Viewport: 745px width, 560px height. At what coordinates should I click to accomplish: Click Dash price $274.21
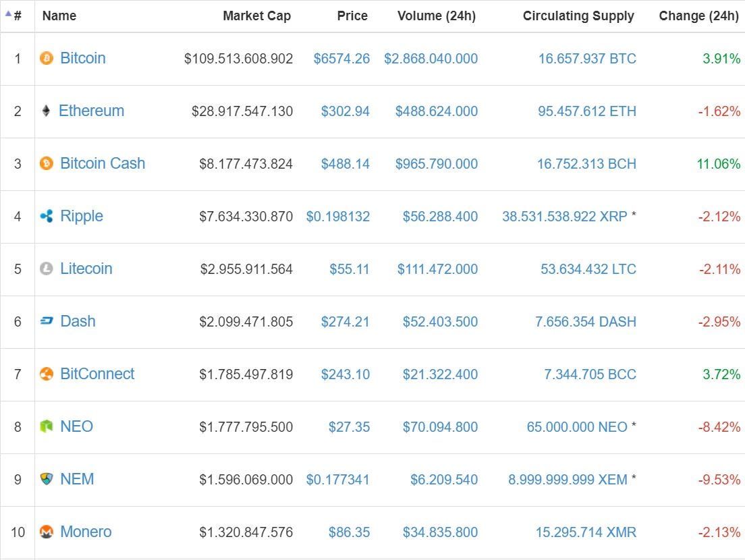pyautogui.click(x=346, y=322)
